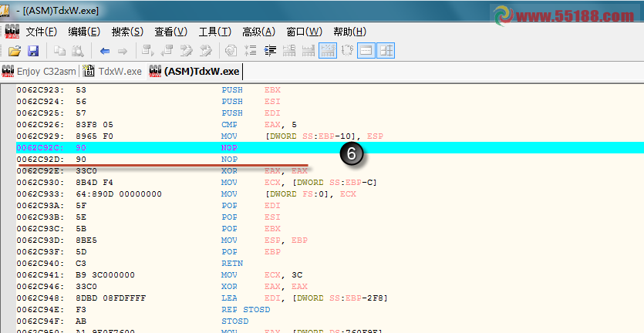This screenshot has height=333, width=644.
Task: Click the grayed copy toolbar icon
Action: click(x=59, y=51)
